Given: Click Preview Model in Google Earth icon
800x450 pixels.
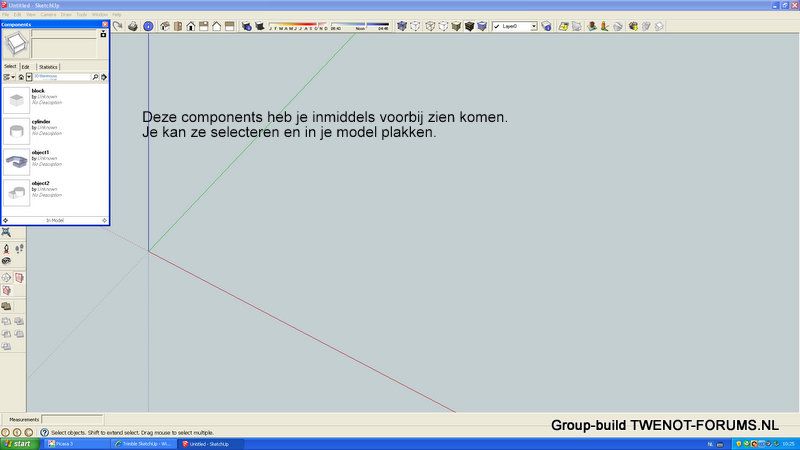Looking at the screenshot, I should [618, 26].
